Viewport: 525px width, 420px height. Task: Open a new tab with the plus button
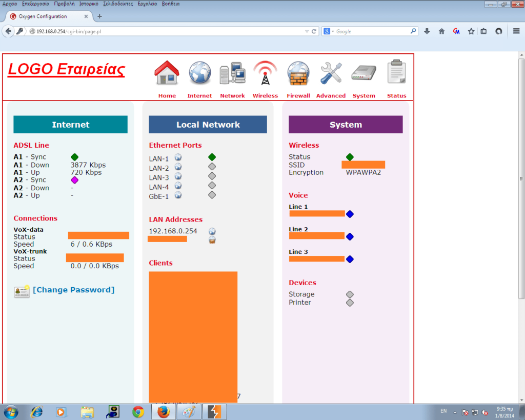(99, 16)
